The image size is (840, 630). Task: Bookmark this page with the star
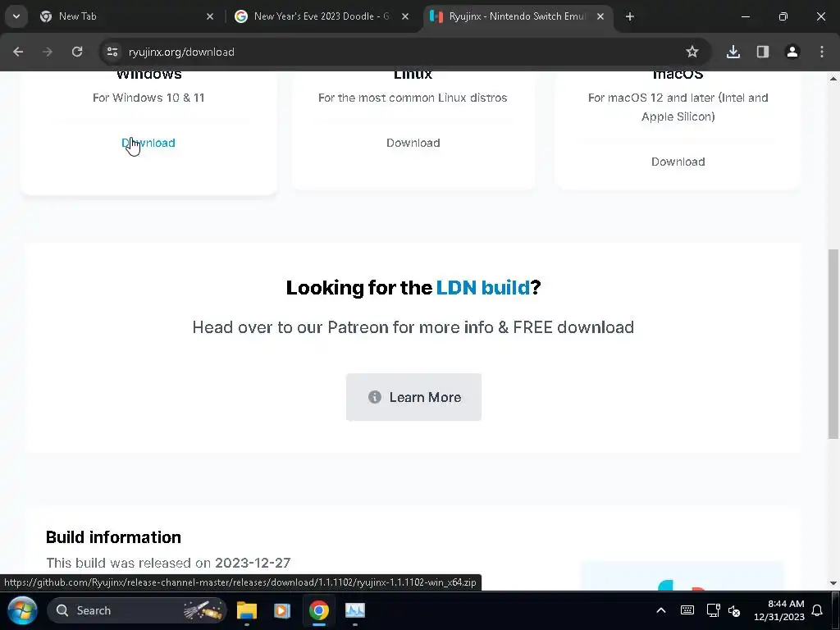coord(692,52)
